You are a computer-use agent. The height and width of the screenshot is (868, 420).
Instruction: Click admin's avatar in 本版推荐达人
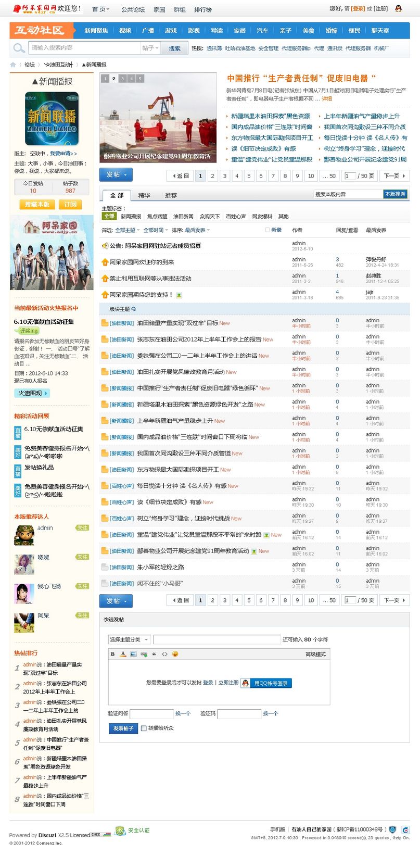pyautogui.click(x=24, y=535)
